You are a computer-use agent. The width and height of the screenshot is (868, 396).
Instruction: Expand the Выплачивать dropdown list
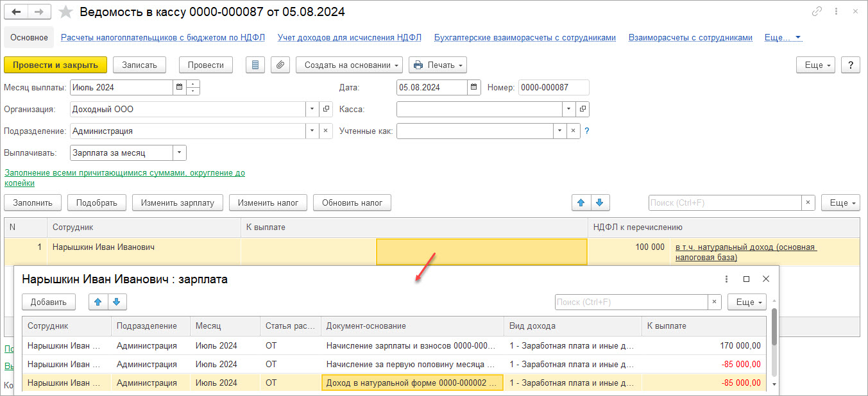pyautogui.click(x=180, y=153)
